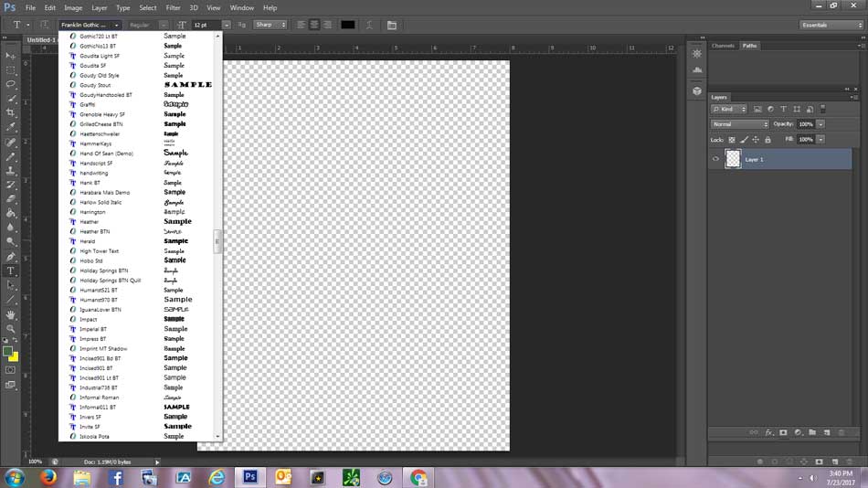Click the text color swatch
The height and width of the screenshot is (488, 868).
(x=347, y=25)
